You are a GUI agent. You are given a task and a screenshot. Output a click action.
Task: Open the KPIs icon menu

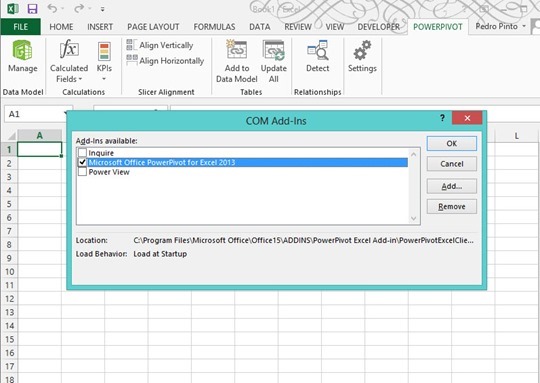pos(104,61)
